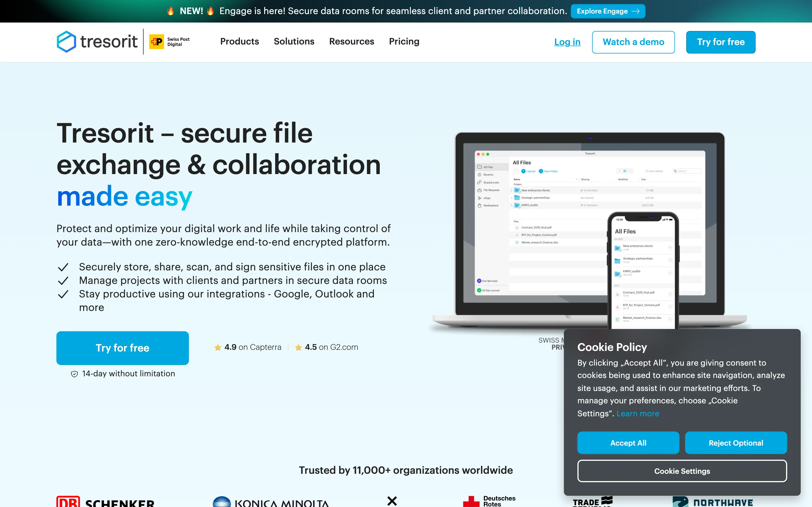This screenshot has height=507, width=812.
Task: Click the DB Schenker logo
Action: click(105, 502)
